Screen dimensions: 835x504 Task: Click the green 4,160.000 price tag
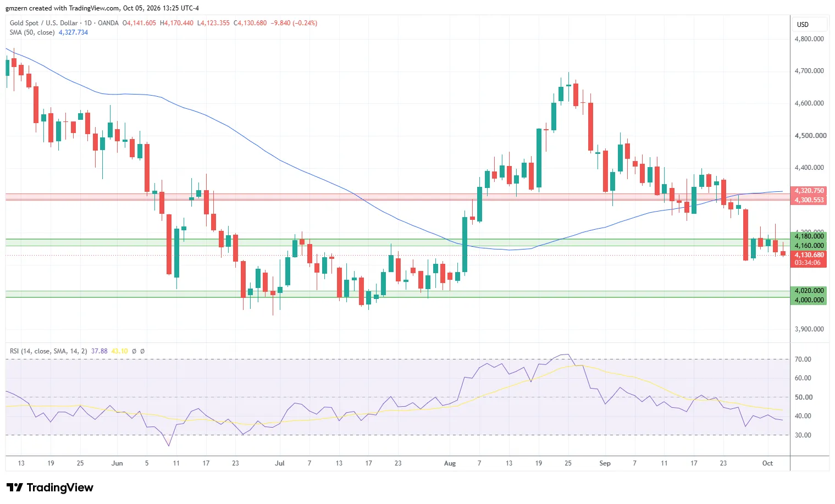click(809, 246)
